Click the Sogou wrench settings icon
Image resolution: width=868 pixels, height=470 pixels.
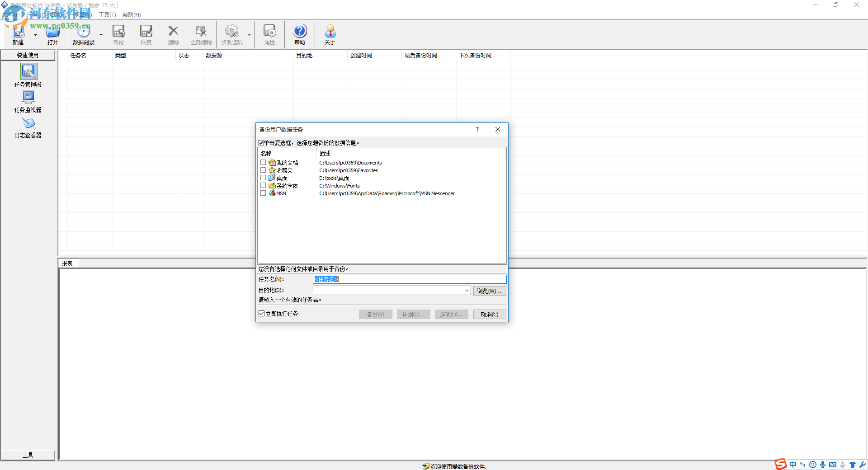863,465
